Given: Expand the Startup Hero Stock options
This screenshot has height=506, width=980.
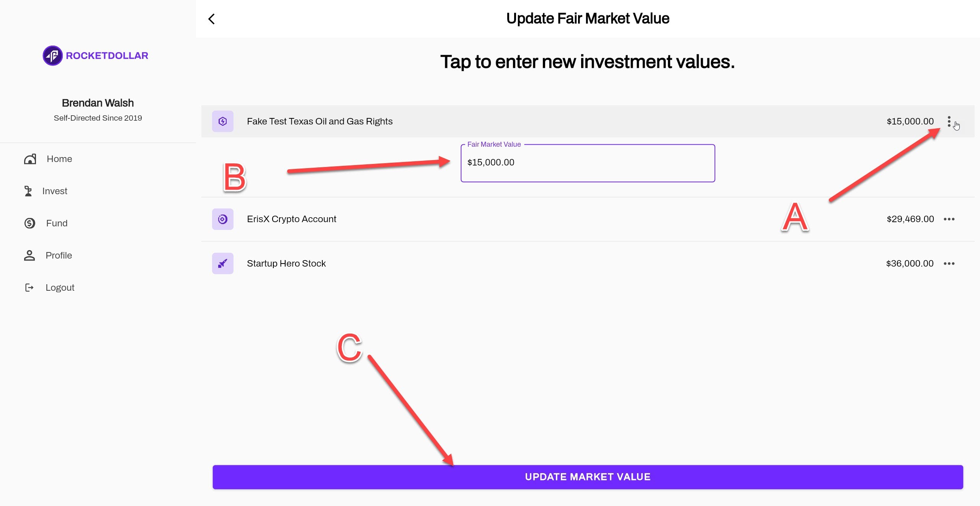Looking at the screenshot, I should point(949,264).
